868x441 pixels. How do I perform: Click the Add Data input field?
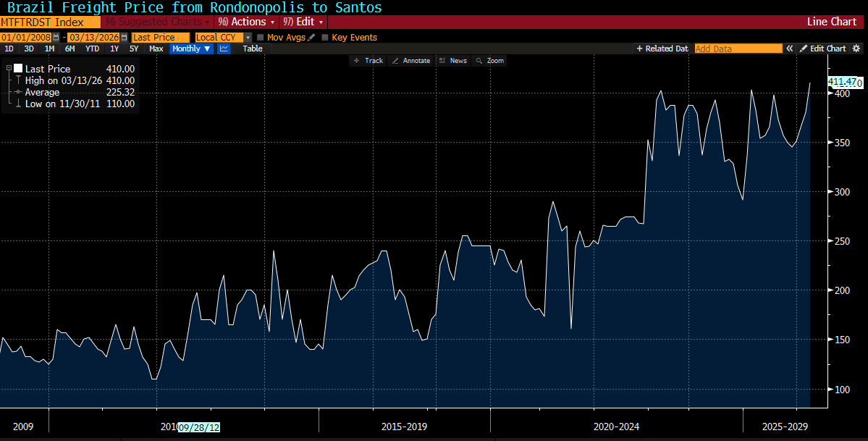pos(738,49)
